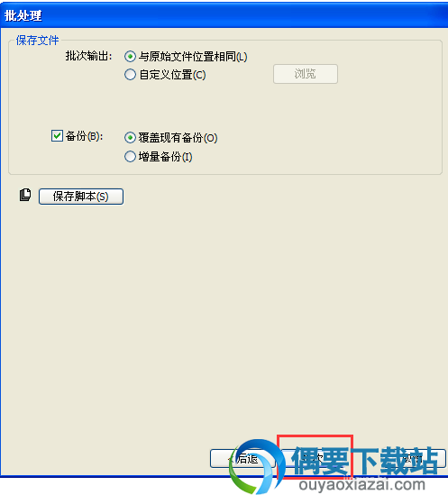Click the 保存脚本(S) button
Image resolution: width=448 pixels, height=495 pixels.
[81, 197]
